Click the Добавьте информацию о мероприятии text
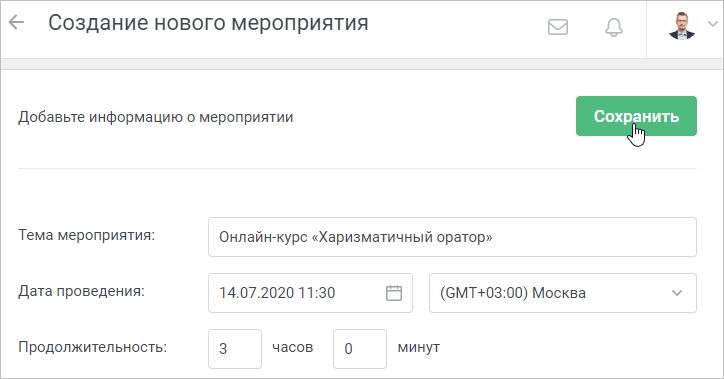724x379 pixels. click(156, 117)
